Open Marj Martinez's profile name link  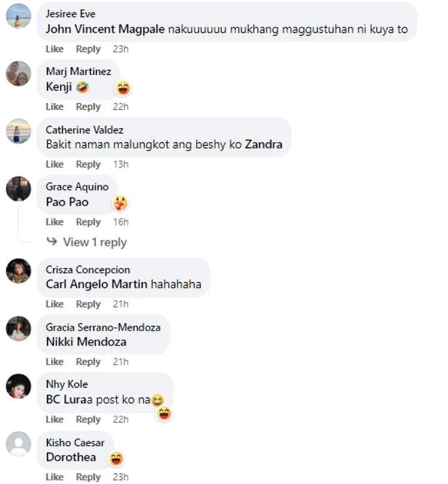78,72
